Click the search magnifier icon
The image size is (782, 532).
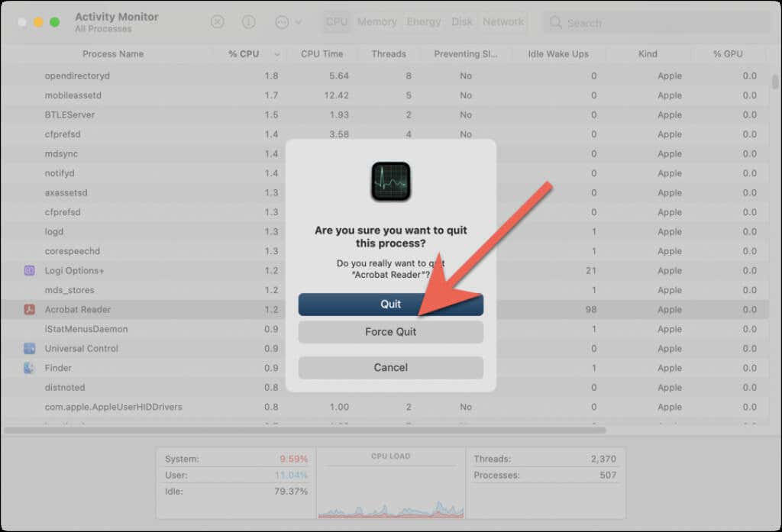(556, 22)
